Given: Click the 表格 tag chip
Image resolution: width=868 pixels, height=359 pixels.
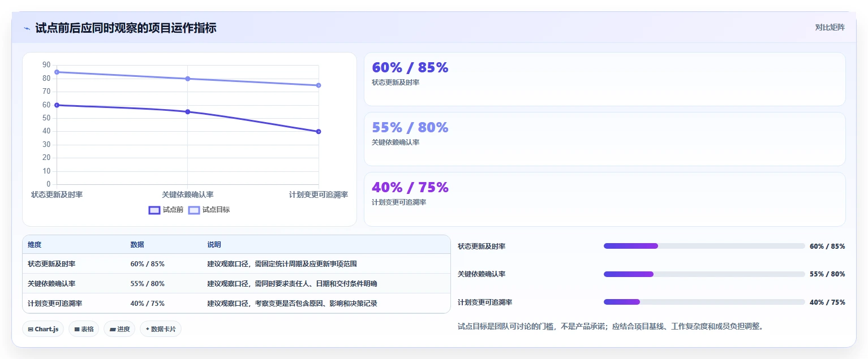Looking at the screenshot, I should click(x=84, y=329).
